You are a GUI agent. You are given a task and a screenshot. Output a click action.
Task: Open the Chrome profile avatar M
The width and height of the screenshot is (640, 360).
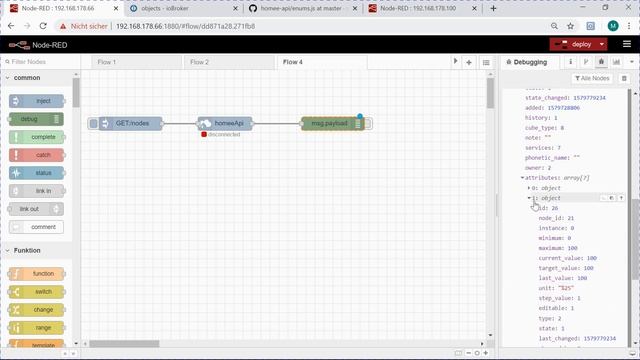coord(613,26)
